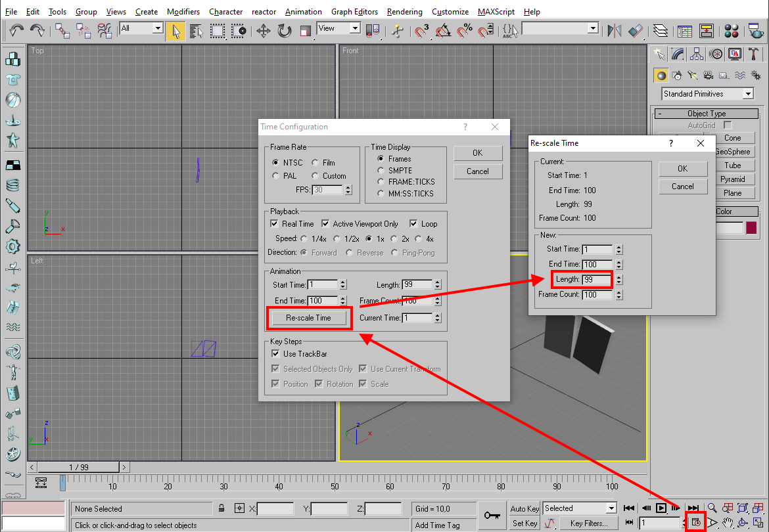
Task: Open the Time Configuration clock icon
Action: pos(696,523)
